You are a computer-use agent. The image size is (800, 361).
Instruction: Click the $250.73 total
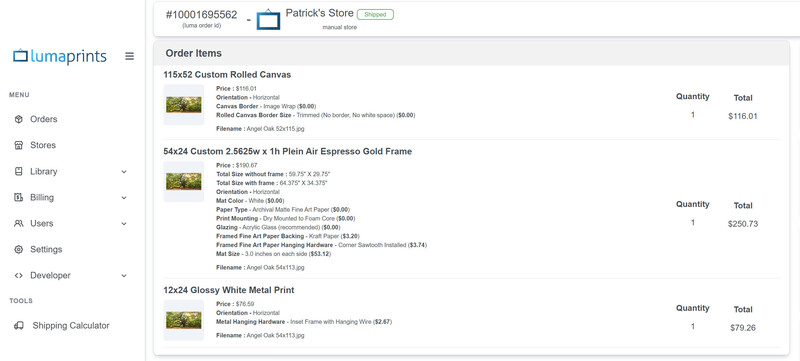pyautogui.click(x=743, y=224)
